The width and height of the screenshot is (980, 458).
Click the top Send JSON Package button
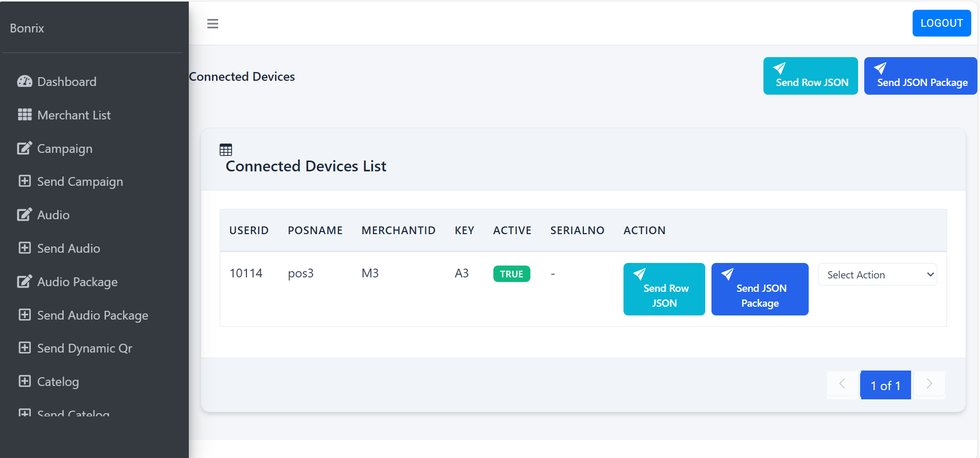tap(920, 76)
